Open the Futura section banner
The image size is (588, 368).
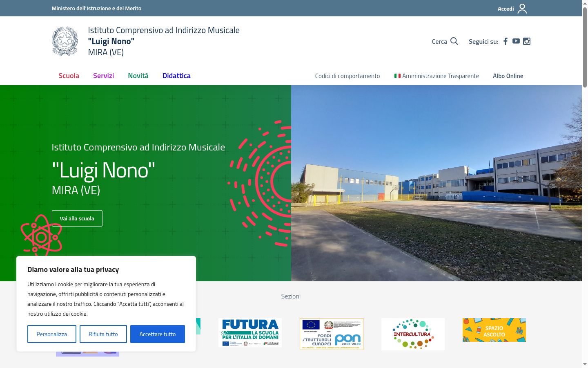(250, 333)
